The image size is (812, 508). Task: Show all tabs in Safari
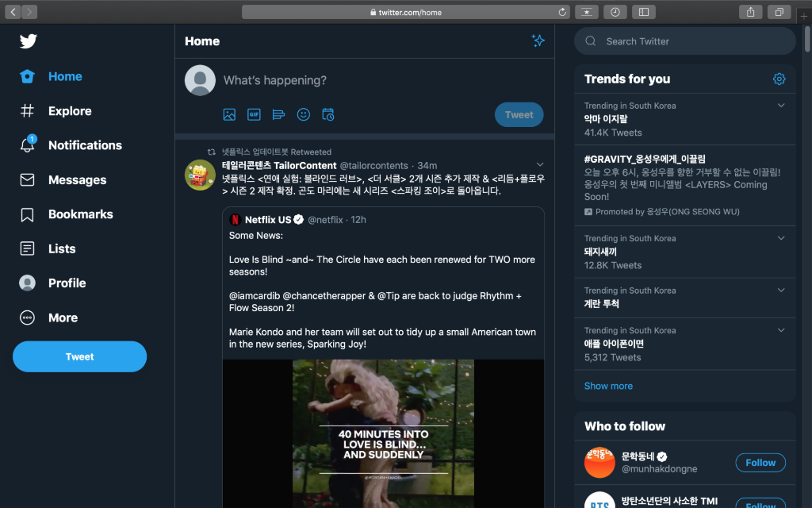(x=779, y=12)
